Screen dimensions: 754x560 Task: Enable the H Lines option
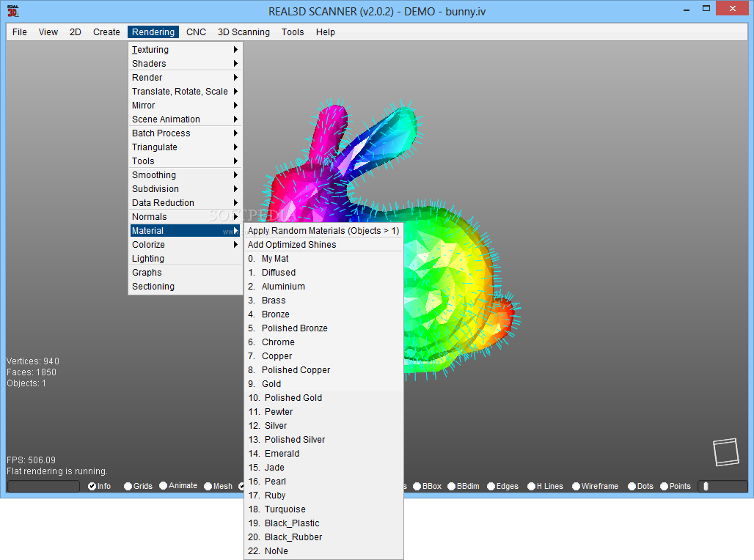(x=545, y=486)
